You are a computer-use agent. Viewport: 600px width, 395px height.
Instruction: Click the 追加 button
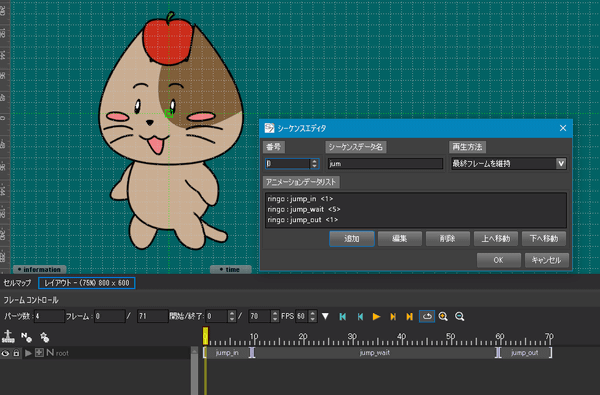point(352,238)
